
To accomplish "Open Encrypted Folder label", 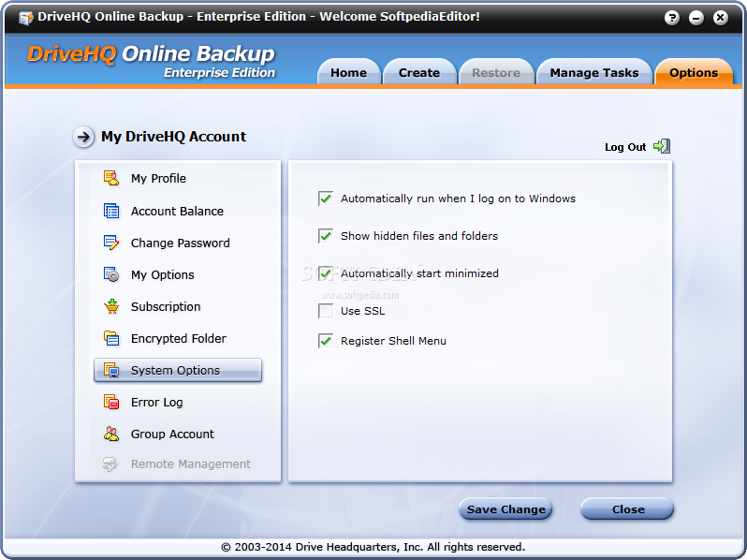I will 179,339.
